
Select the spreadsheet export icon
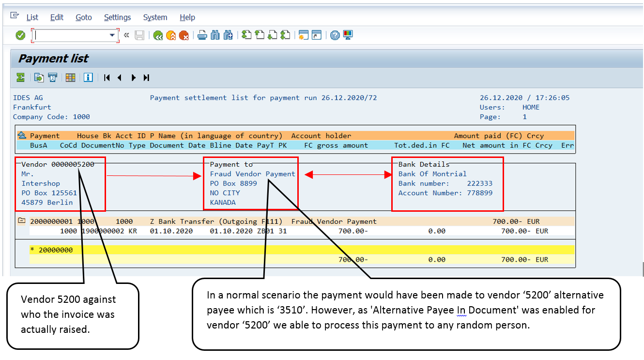(x=38, y=78)
